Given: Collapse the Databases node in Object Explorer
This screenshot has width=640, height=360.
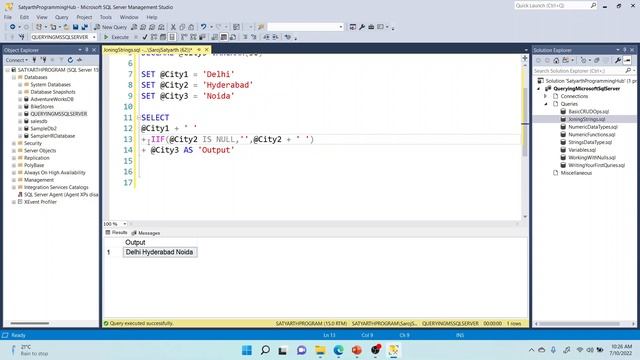Looking at the screenshot, I should (x=13, y=77).
